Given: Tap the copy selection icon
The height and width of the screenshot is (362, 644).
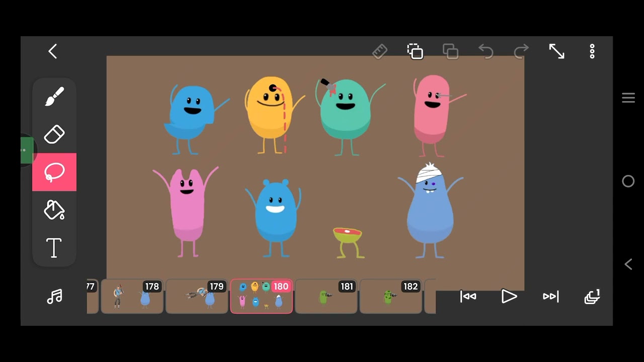Looking at the screenshot, I should [x=415, y=51].
